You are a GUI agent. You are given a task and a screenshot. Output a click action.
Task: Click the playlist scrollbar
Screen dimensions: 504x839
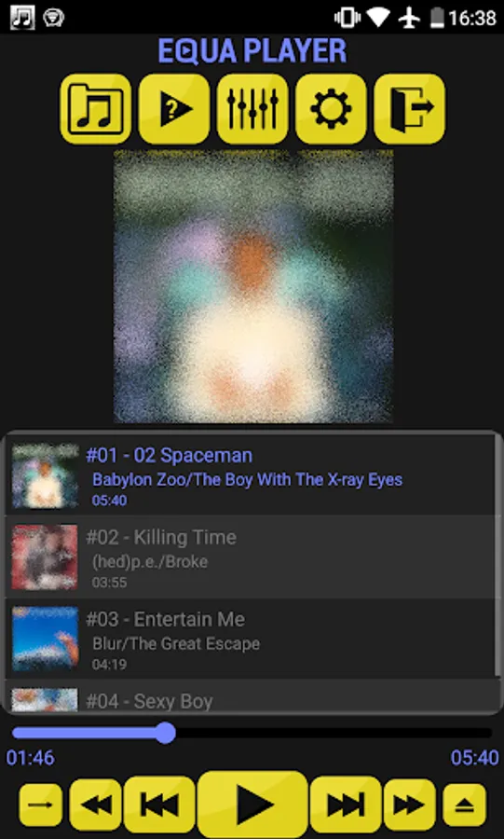click(x=498, y=557)
